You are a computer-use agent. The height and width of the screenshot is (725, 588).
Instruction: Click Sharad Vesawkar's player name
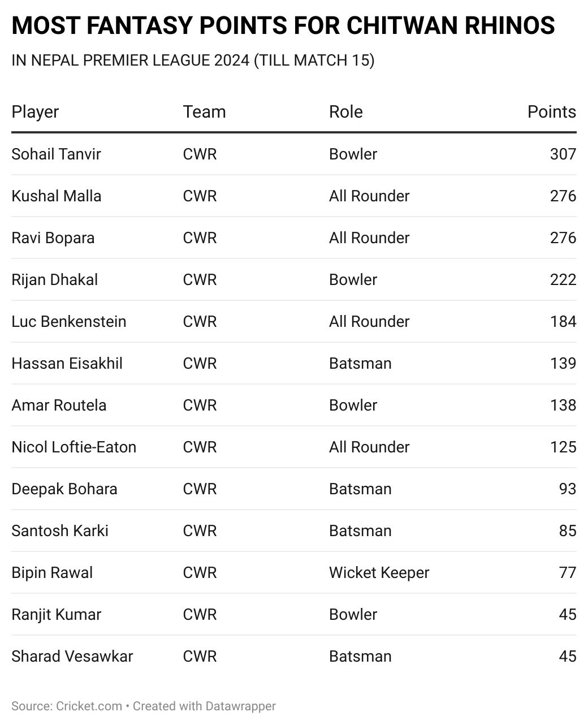[72, 656]
